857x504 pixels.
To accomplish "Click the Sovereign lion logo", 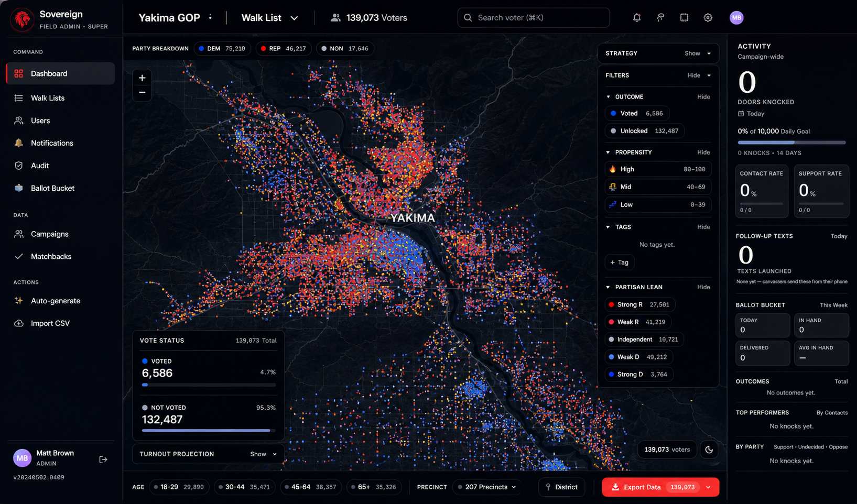I will (22, 20).
